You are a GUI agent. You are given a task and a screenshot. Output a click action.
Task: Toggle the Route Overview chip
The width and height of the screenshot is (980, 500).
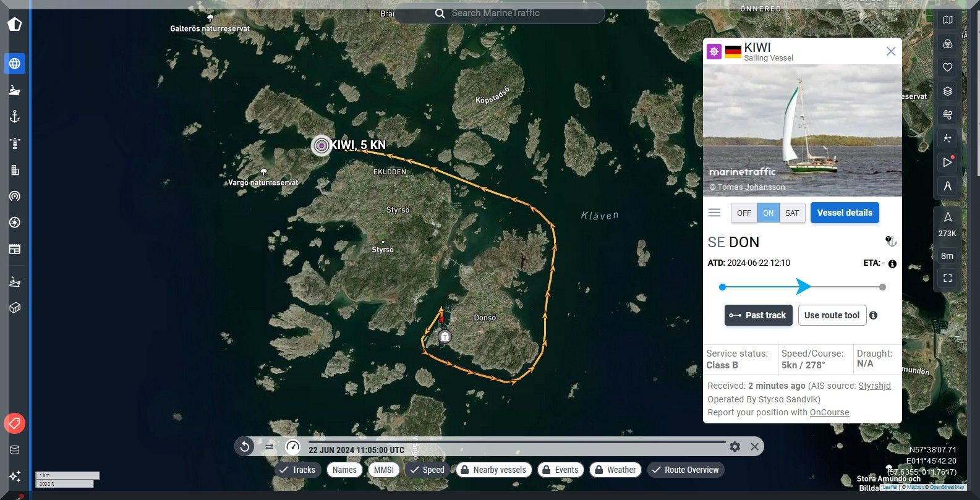685,470
